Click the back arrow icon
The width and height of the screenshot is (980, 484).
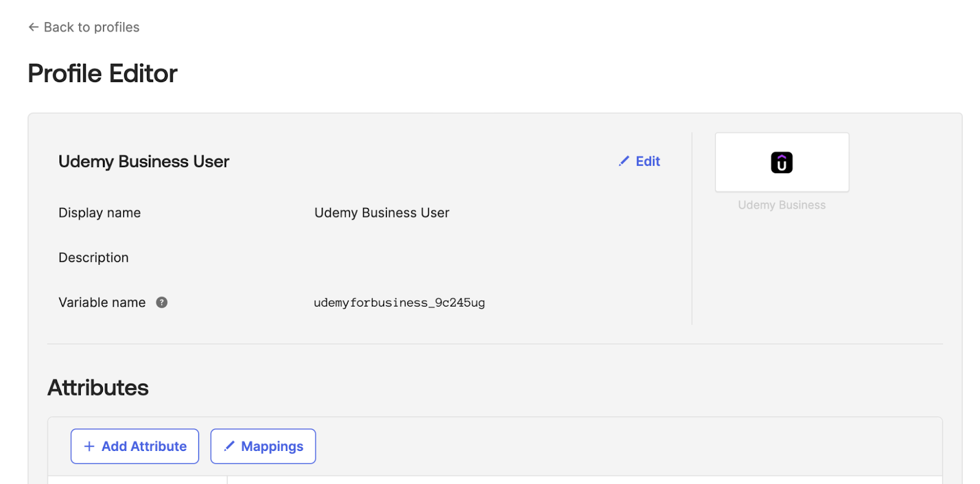(33, 27)
